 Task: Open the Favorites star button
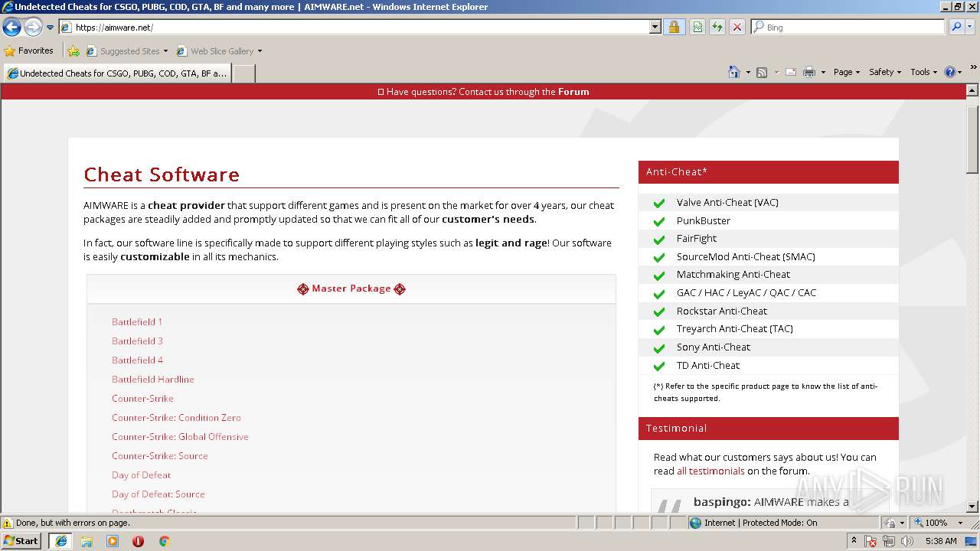click(x=28, y=51)
